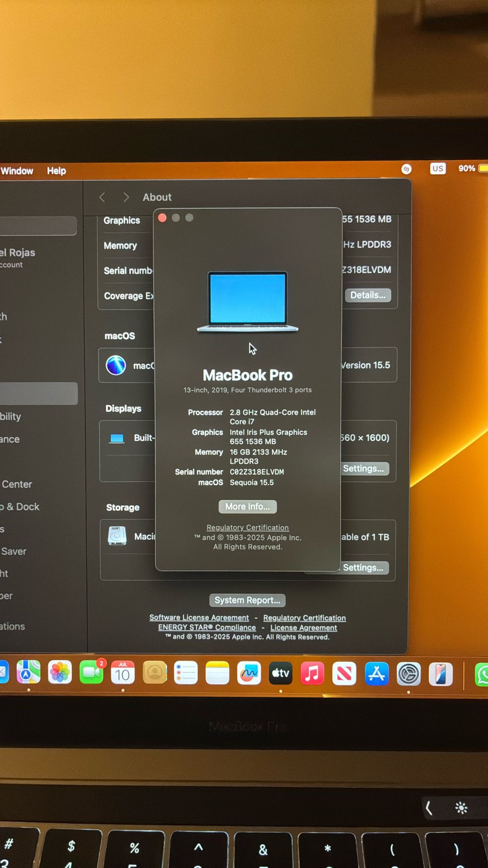Click the 13-inch, 2019 model description
488x868 pixels.
coord(248,390)
